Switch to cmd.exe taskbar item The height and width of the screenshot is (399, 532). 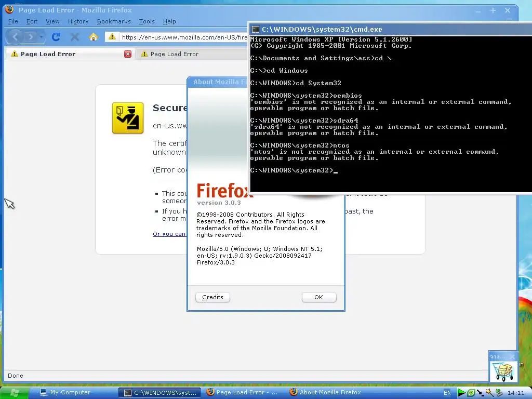(160, 393)
